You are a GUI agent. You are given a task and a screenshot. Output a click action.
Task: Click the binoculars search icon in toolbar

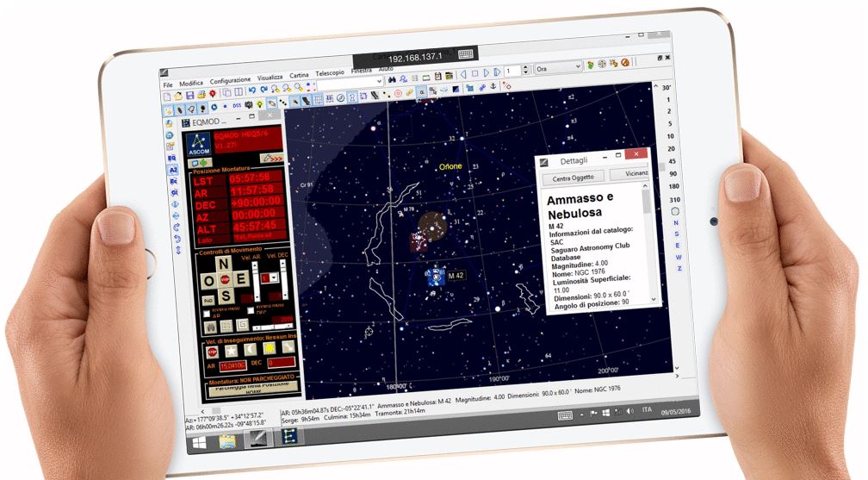tap(390, 79)
